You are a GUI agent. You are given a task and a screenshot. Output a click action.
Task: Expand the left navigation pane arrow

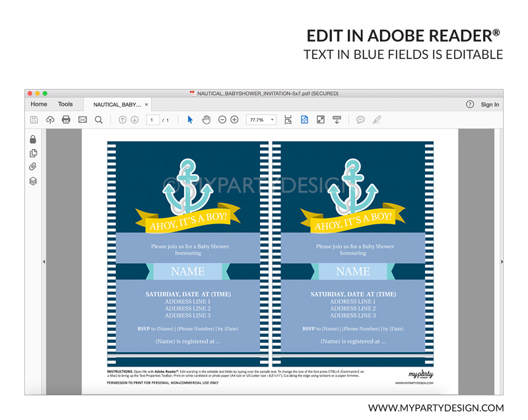click(44, 262)
